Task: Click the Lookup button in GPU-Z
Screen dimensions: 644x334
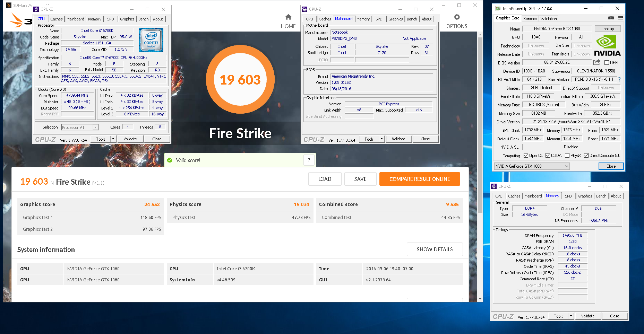Action: [x=608, y=29]
